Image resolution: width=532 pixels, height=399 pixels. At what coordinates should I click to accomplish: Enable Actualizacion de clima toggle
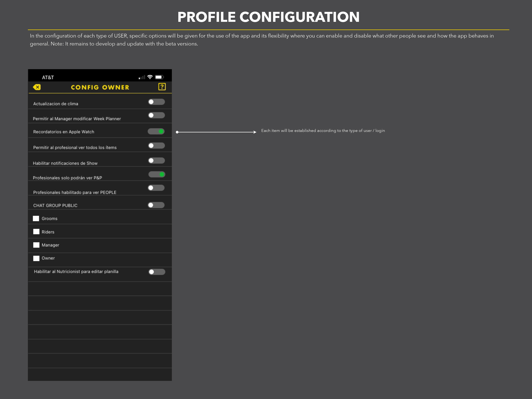tap(156, 102)
